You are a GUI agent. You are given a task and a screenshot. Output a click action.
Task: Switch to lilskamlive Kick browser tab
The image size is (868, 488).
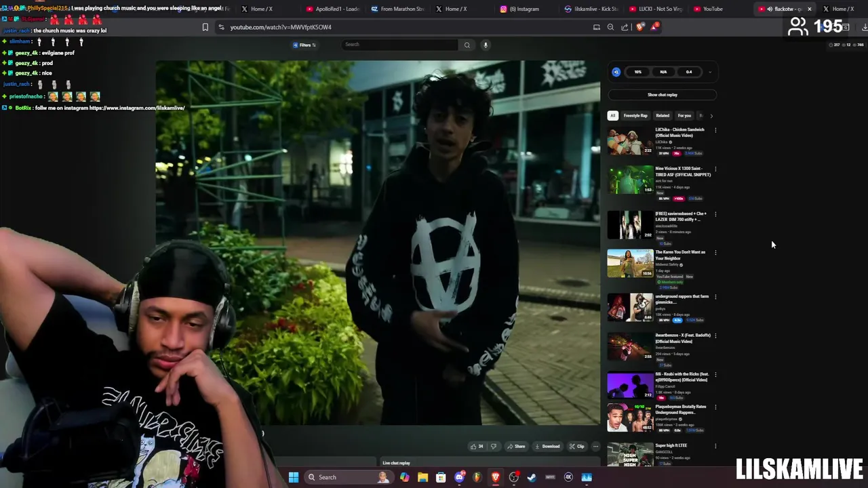pos(591,9)
